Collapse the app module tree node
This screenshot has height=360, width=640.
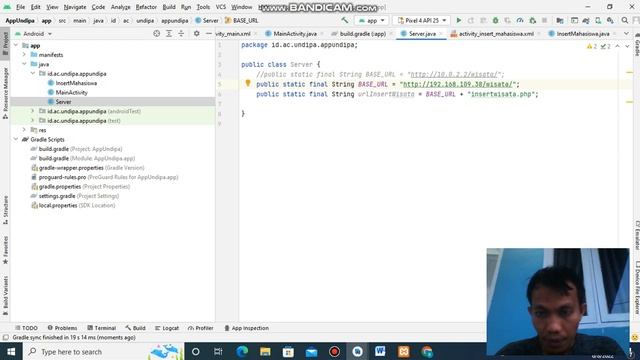click(16, 45)
